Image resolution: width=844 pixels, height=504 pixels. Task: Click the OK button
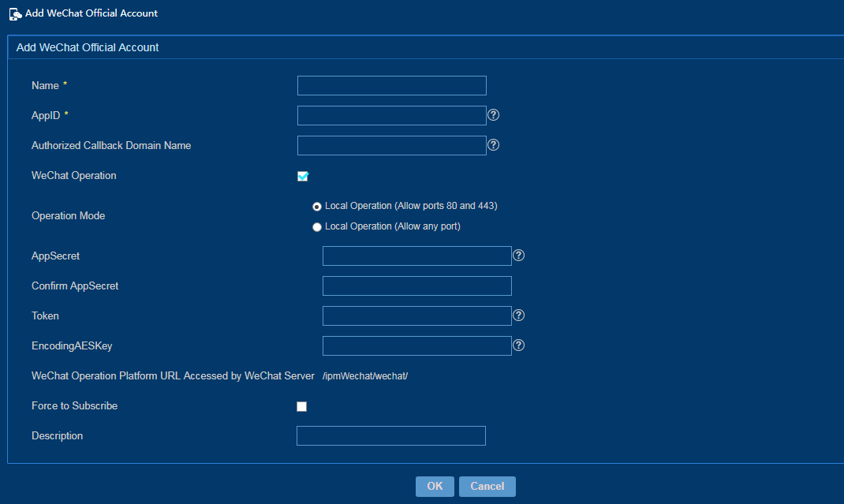[435, 486]
